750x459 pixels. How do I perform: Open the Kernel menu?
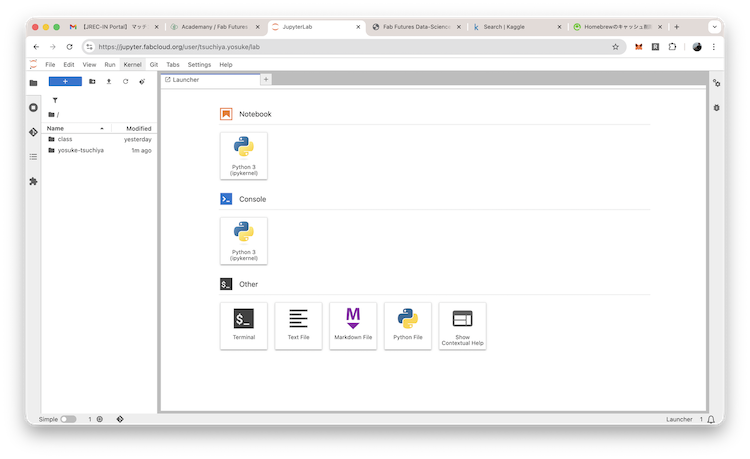[x=132, y=64]
